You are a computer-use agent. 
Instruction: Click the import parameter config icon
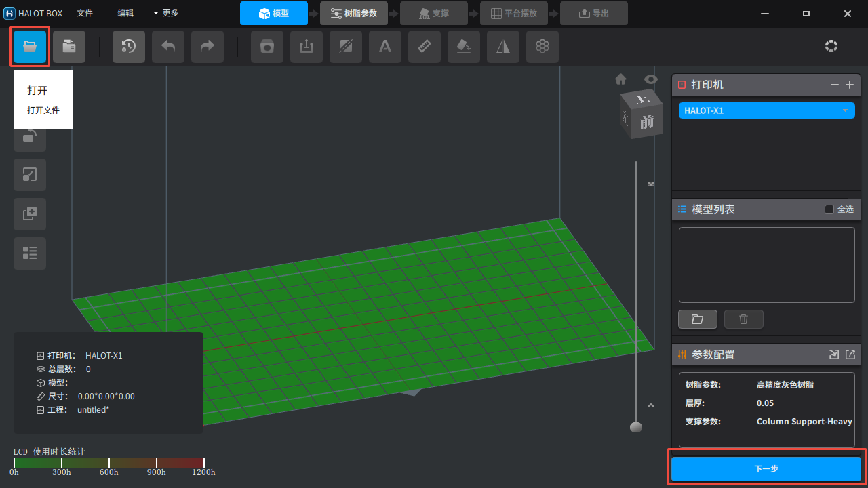click(834, 354)
